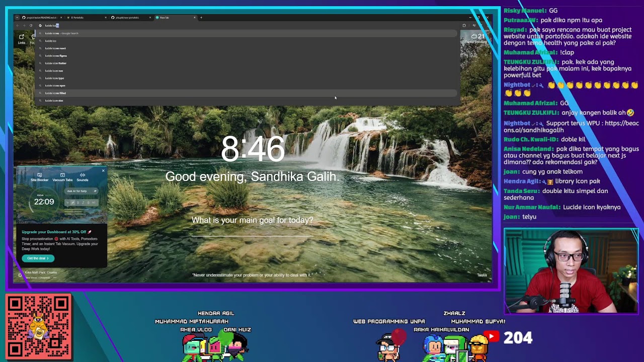
Task: Click the Get the deal button
Action: click(38, 258)
